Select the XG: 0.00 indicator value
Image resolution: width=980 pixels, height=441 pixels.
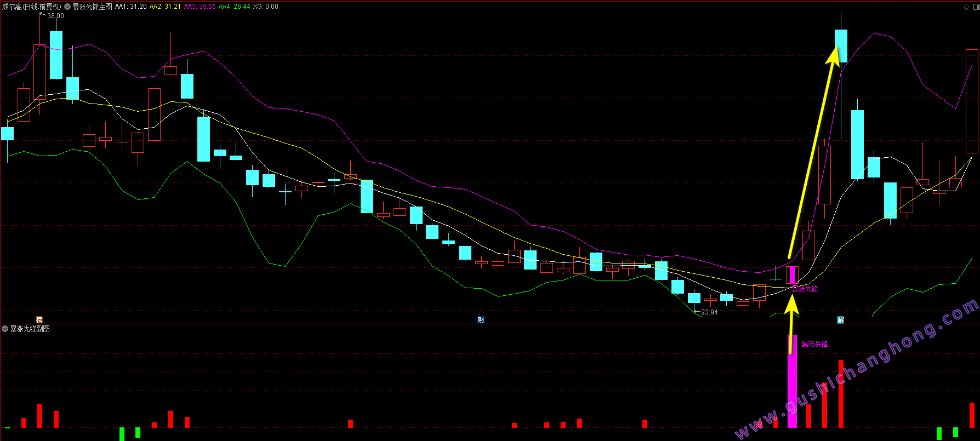(266, 7)
